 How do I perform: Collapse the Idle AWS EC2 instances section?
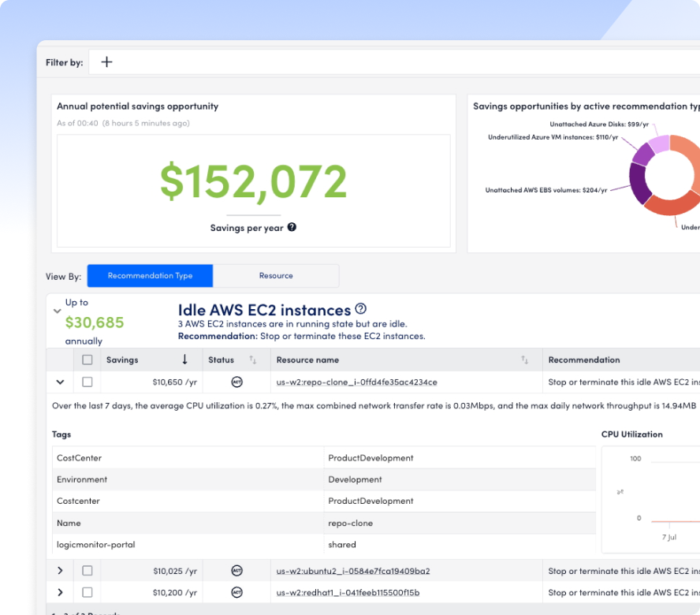57,311
